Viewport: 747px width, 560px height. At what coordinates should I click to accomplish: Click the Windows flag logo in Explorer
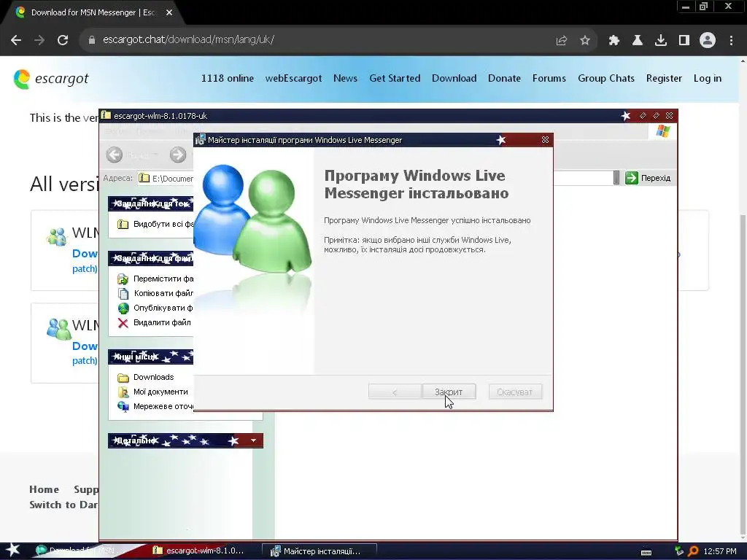[662, 131]
